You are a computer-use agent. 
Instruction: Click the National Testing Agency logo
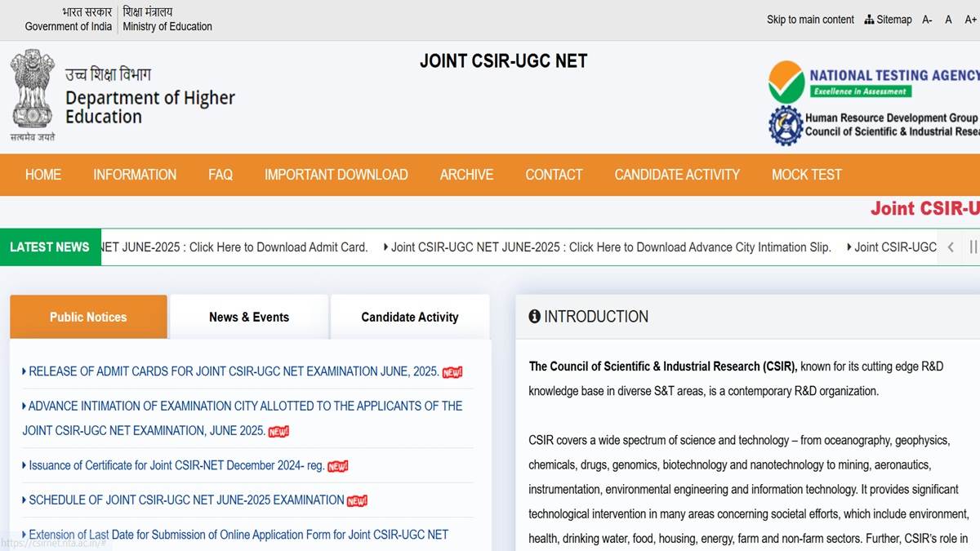click(786, 82)
